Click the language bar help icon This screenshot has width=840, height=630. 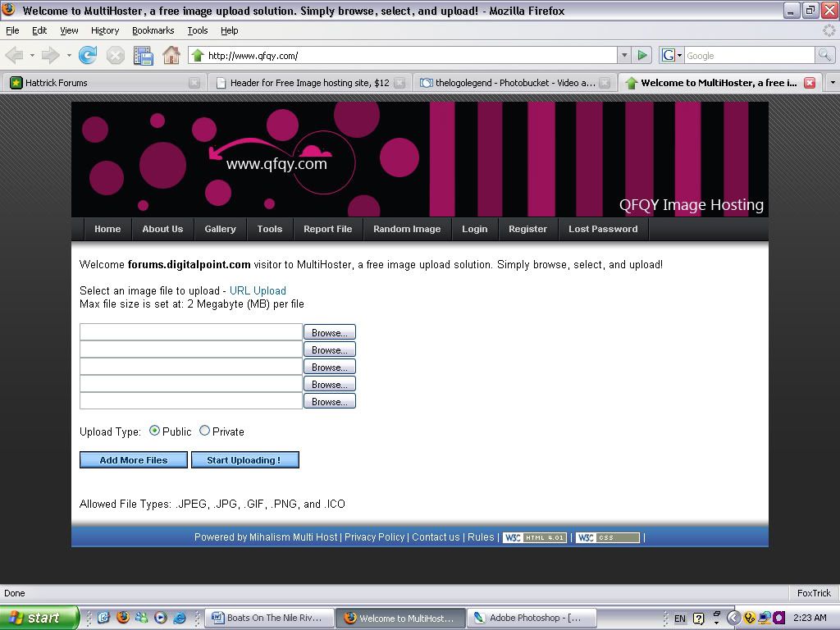point(699,619)
